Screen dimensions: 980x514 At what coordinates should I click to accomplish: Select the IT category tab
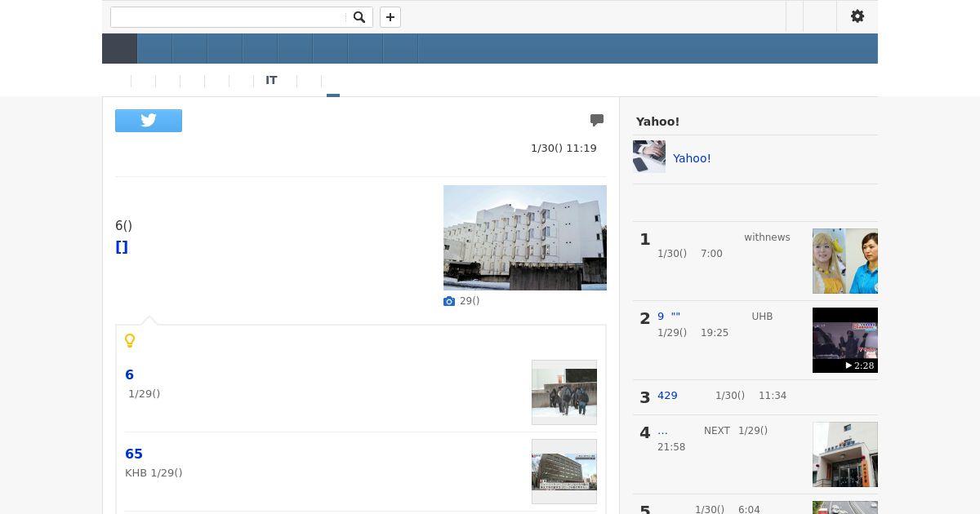coord(271,80)
